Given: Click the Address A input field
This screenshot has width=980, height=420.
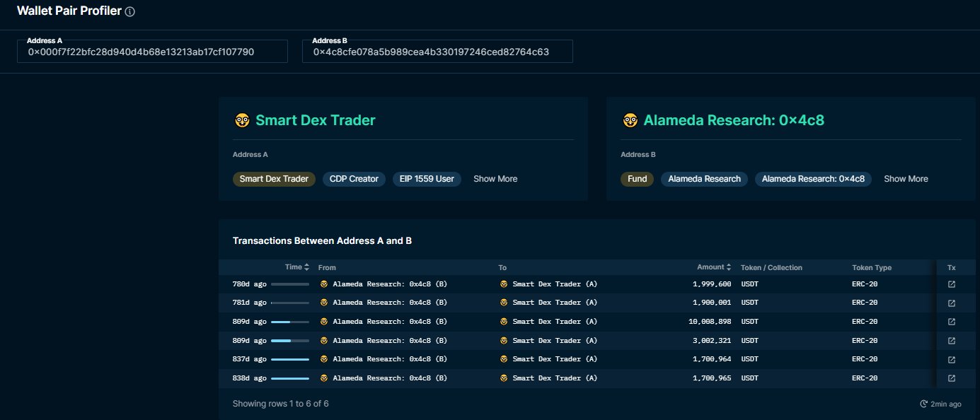Looking at the screenshot, I should 152,52.
